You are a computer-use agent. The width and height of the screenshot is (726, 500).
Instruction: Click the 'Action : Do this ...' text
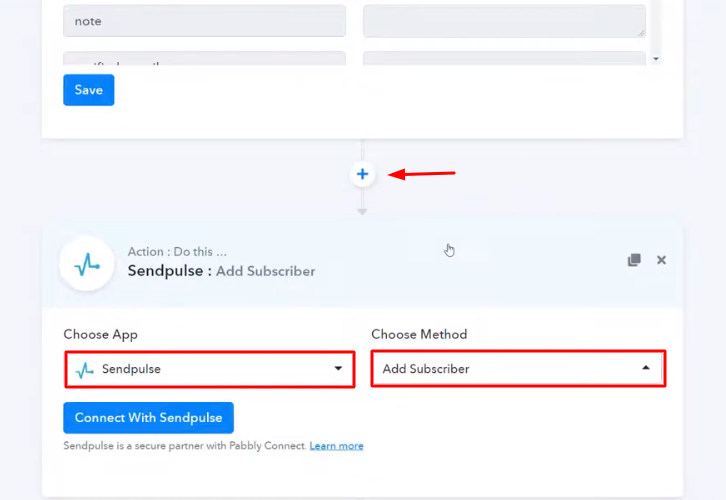click(x=177, y=251)
